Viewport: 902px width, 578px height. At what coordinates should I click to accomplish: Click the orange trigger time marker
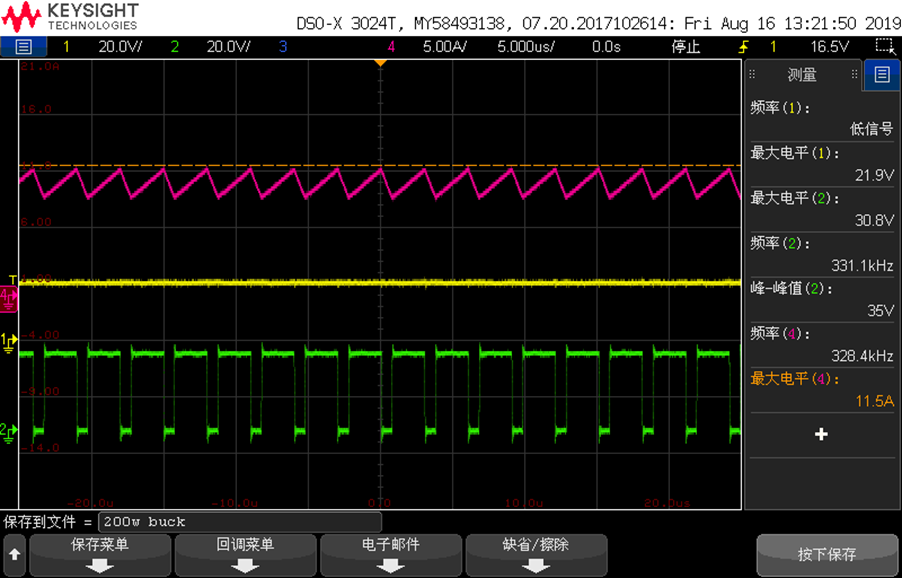click(x=380, y=62)
